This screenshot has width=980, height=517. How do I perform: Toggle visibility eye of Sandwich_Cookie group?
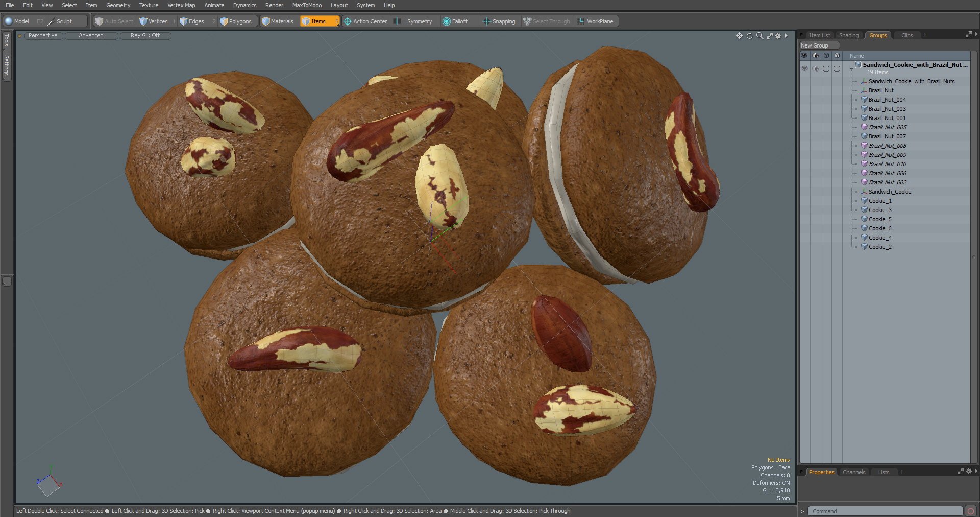coord(804,68)
